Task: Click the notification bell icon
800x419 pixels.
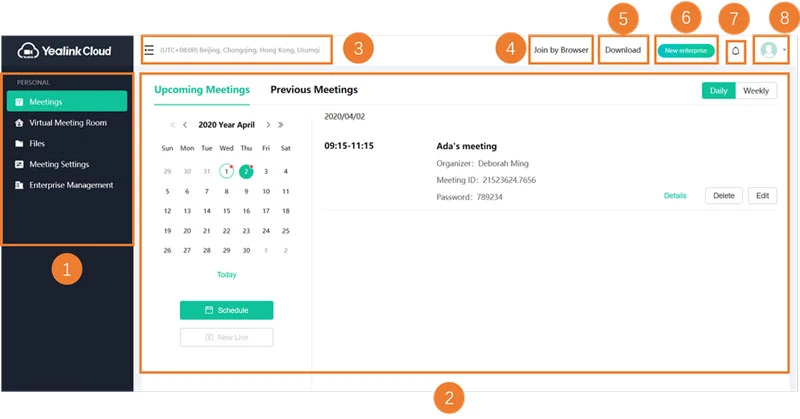Action: point(735,50)
